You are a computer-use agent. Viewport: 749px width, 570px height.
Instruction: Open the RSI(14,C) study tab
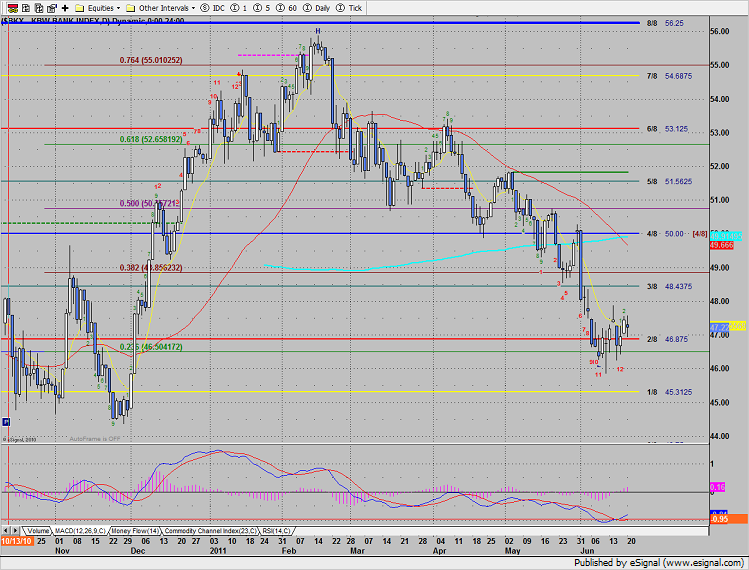(x=276, y=531)
